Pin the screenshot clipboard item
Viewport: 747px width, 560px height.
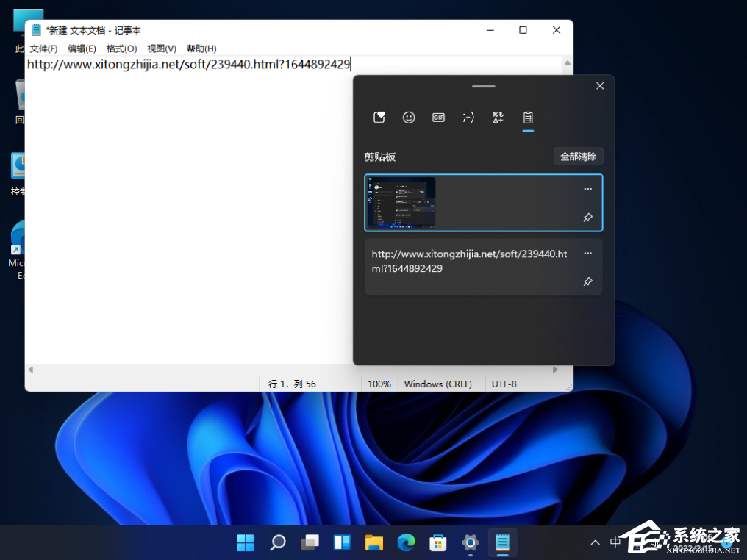point(588,218)
